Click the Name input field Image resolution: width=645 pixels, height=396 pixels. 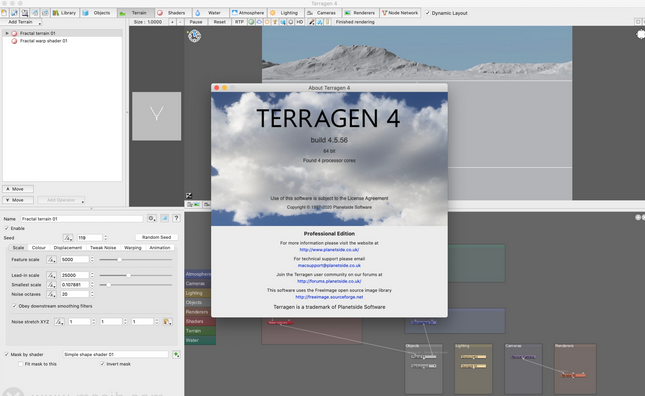pos(81,219)
